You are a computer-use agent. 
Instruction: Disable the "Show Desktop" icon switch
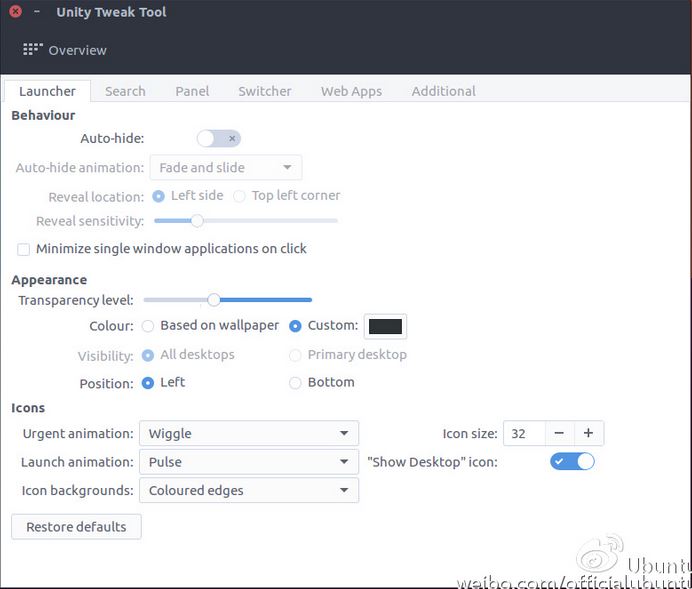572,461
